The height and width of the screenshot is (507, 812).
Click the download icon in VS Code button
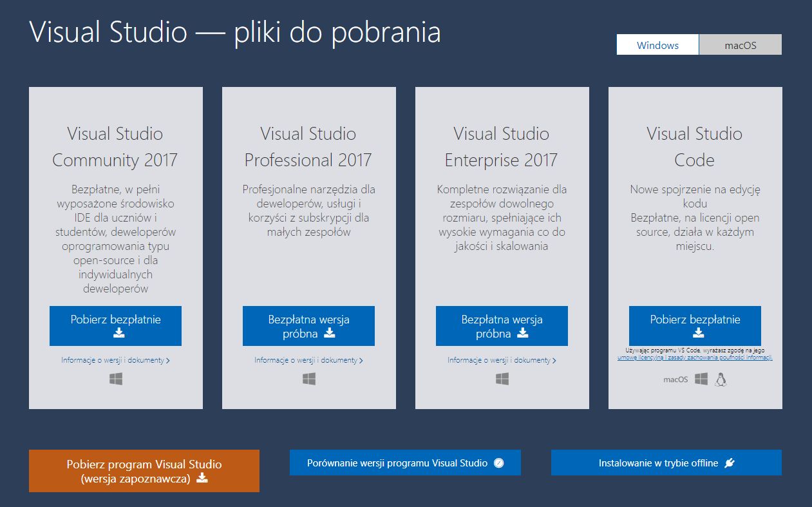coord(698,333)
